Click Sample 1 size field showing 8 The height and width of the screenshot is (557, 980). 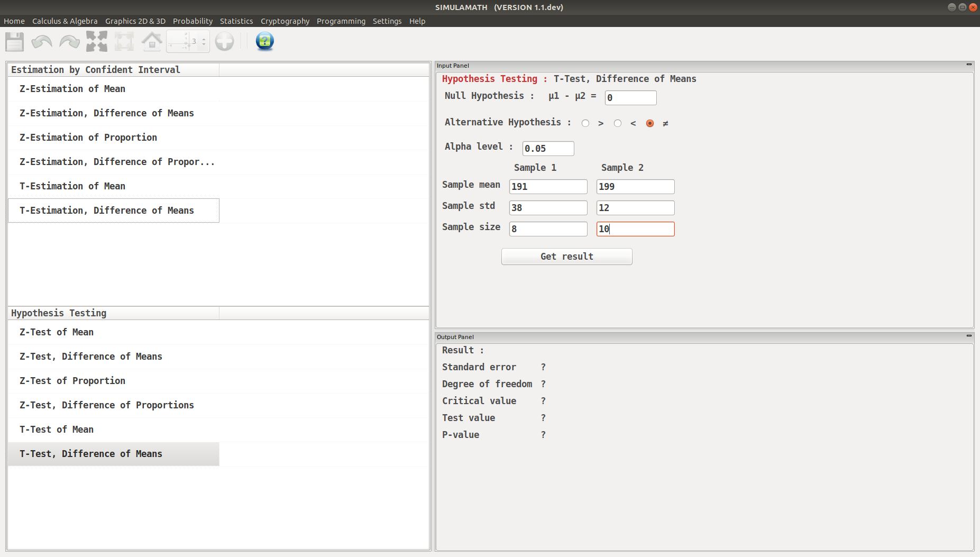click(x=548, y=229)
